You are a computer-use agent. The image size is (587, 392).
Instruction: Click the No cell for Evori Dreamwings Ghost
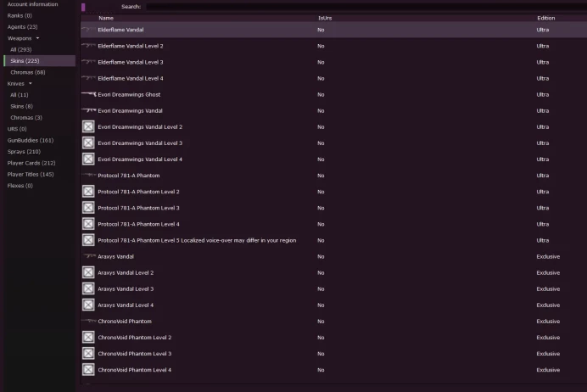tap(321, 94)
